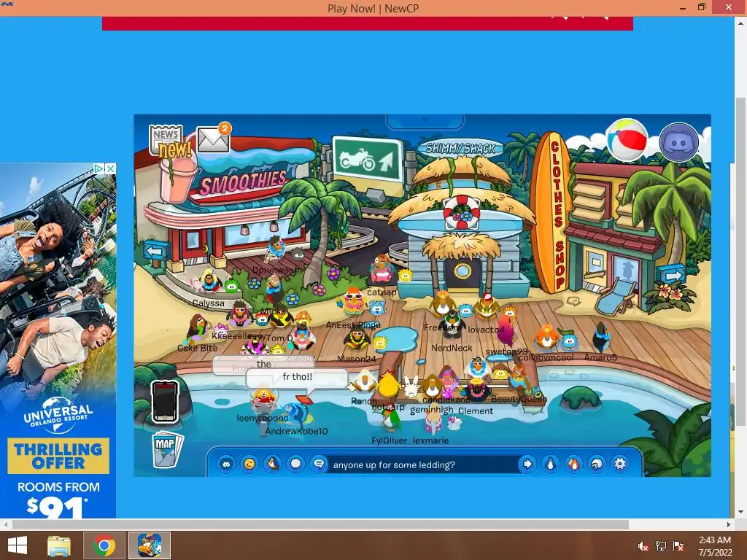747x560 pixels.
Task: Send the chat message with arrow button
Action: pyautogui.click(x=527, y=464)
